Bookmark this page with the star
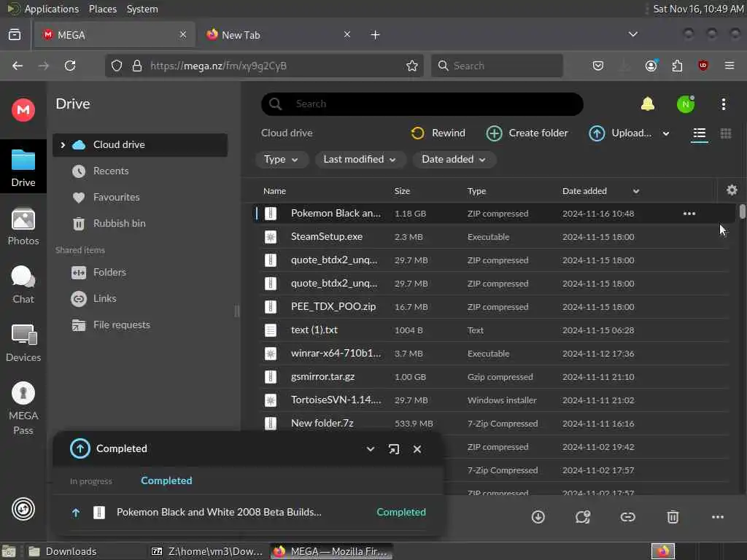The image size is (747, 560). [x=411, y=66]
